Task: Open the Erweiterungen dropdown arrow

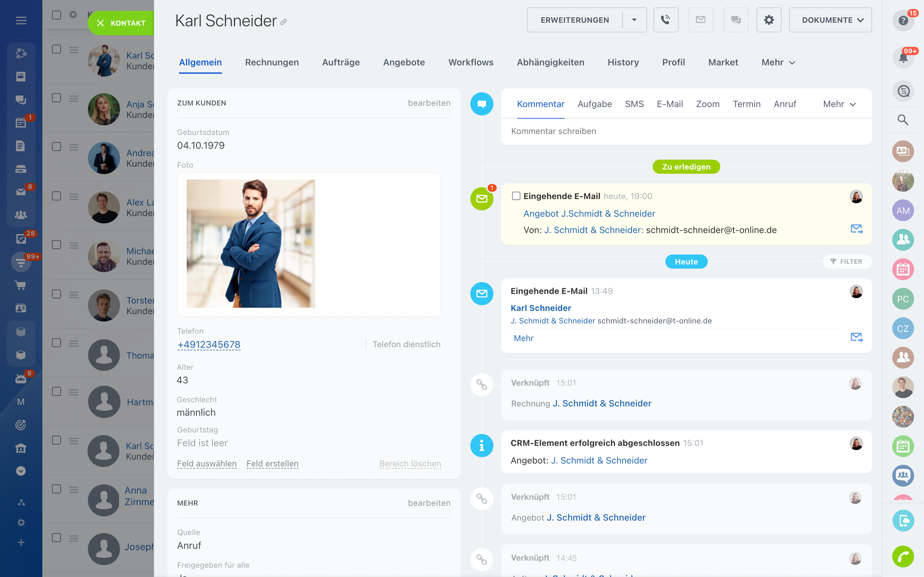Action: coord(634,20)
